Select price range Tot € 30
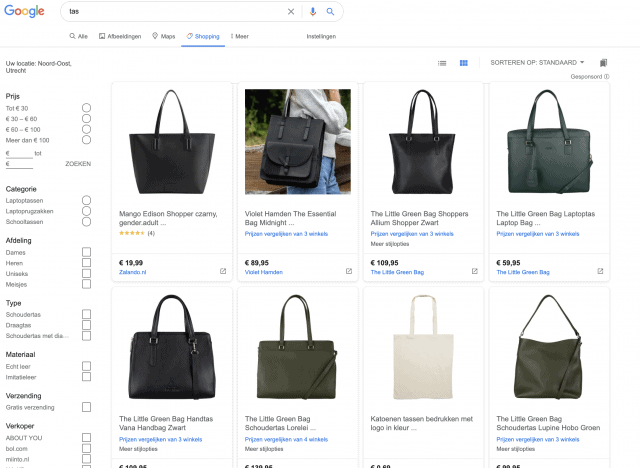Viewport: 640px width, 468px height. click(86, 108)
